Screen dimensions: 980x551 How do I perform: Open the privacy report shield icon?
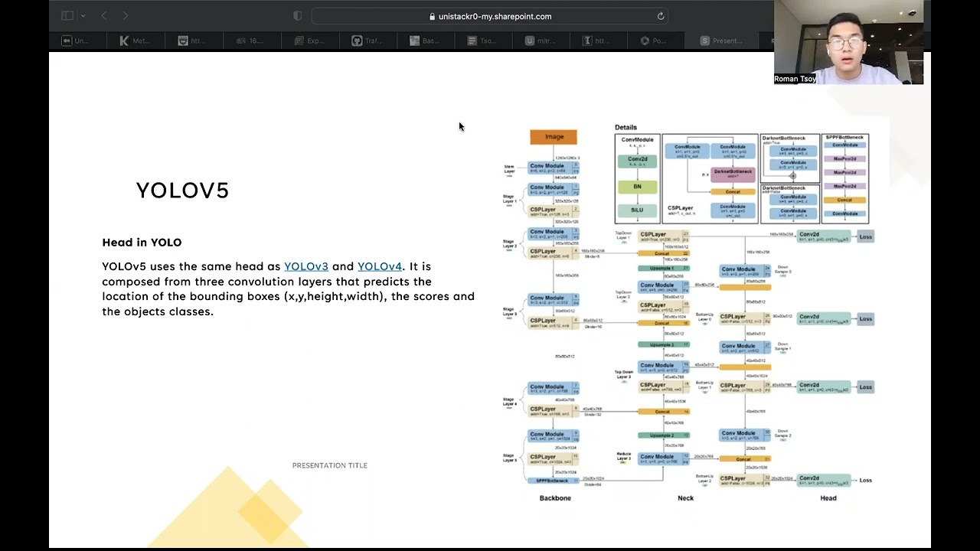point(298,16)
